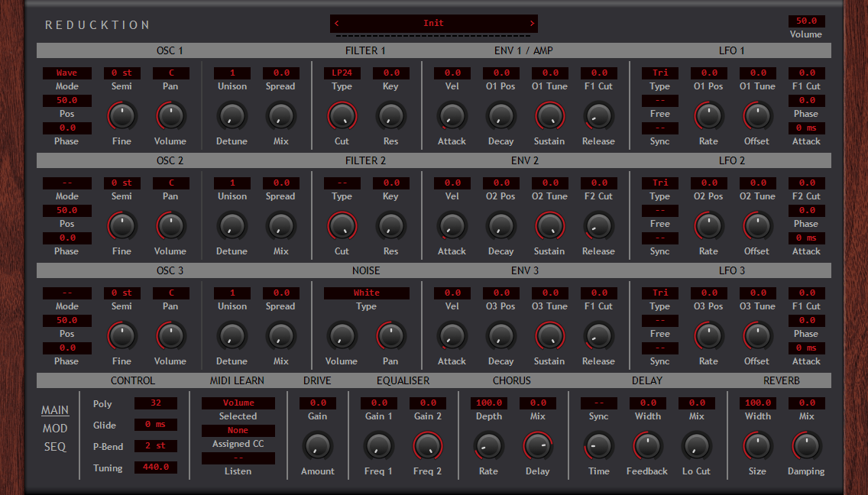
Task: Click the previous preset arrow beside Init
Action: click(x=336, y=24)
